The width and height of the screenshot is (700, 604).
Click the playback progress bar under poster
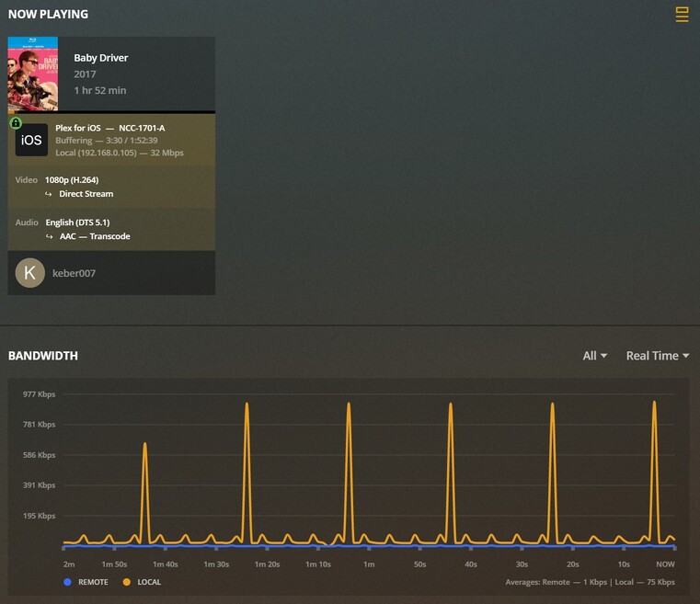click(111, 112)
